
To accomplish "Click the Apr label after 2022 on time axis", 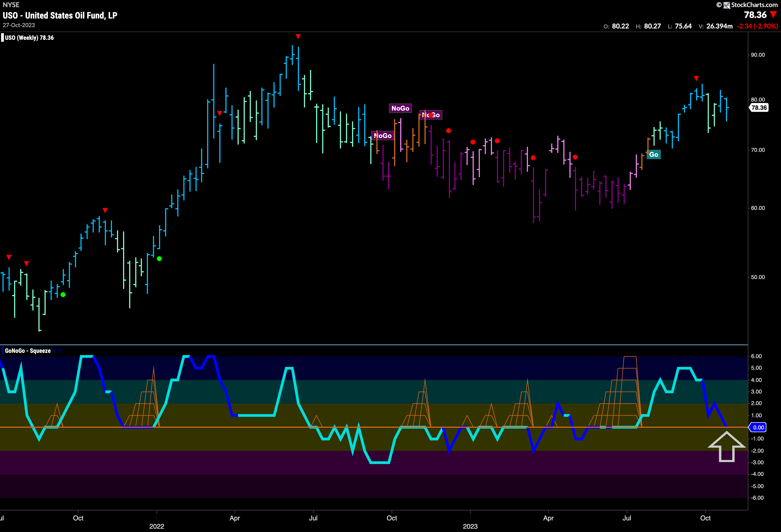I will [235, 518].
